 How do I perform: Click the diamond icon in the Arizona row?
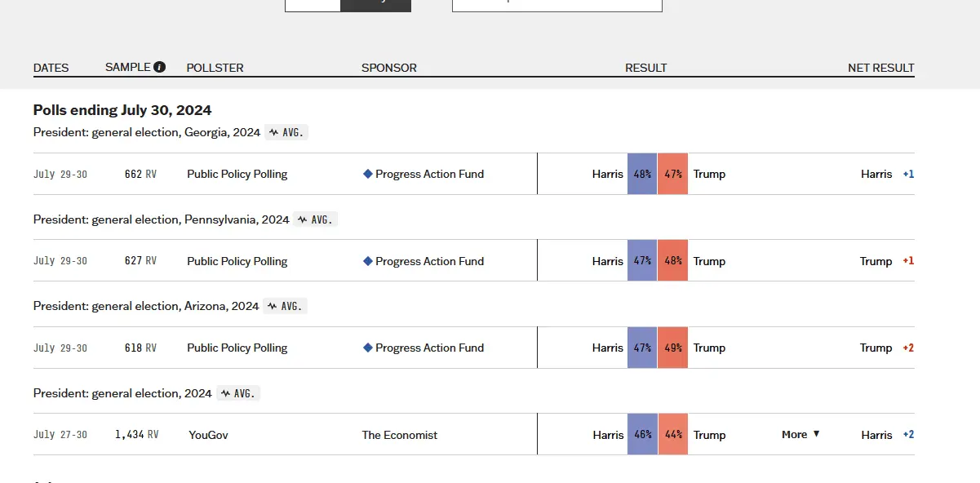click(368, 348)
